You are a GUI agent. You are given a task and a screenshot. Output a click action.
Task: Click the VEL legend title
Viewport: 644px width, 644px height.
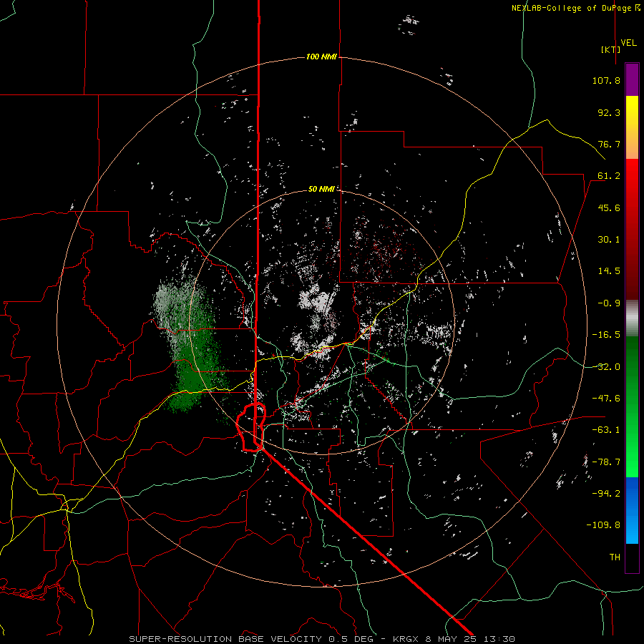[628, 43]
